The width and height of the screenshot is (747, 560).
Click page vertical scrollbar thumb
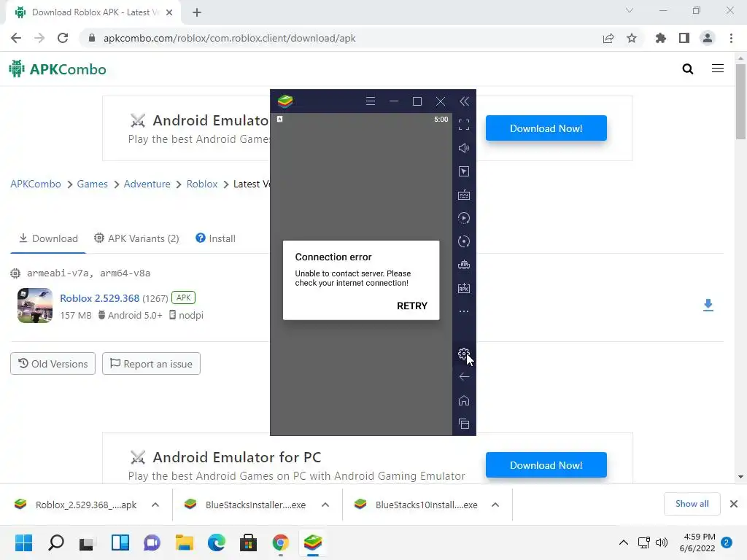click(740, 101)
